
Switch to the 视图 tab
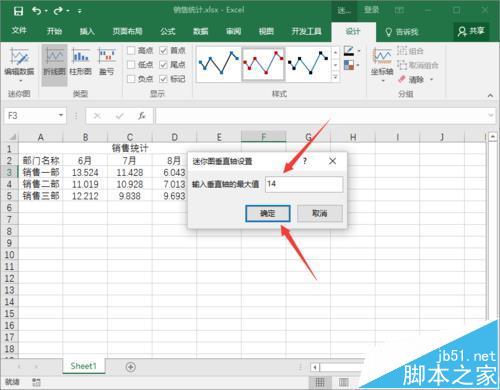coord(266,31)
